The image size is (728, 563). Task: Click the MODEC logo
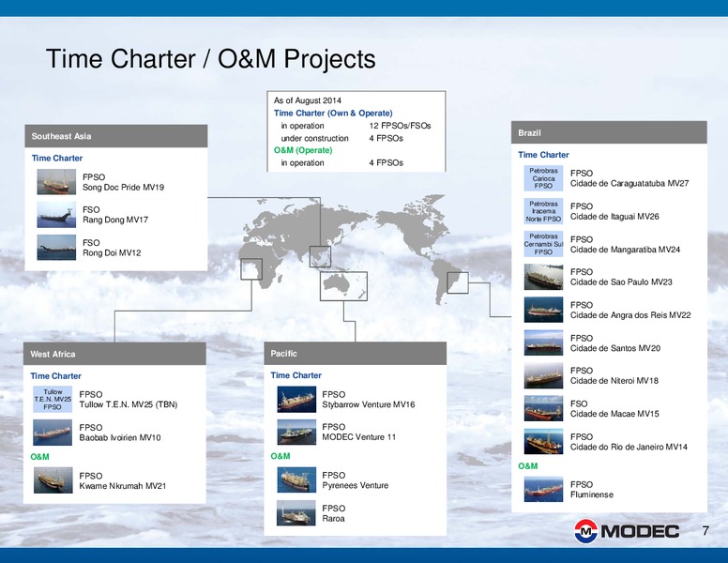(x=627, y=531)
